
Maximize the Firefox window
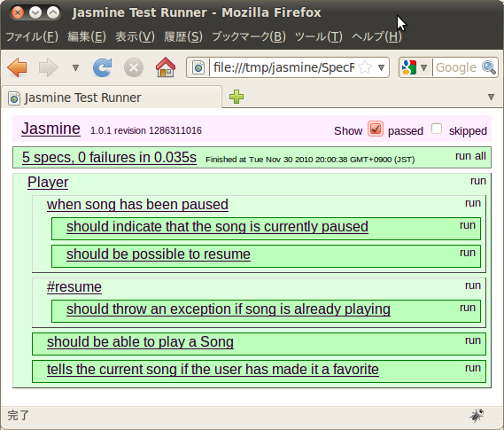53,13
